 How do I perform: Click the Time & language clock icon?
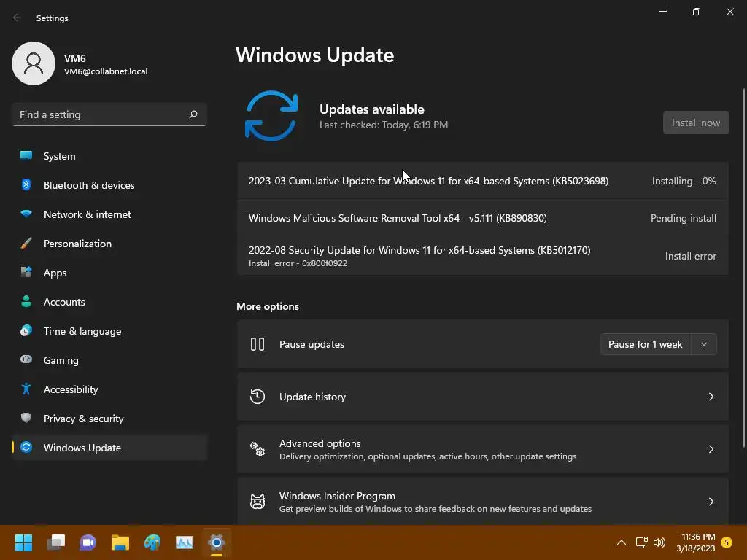(x=26, y=330)
